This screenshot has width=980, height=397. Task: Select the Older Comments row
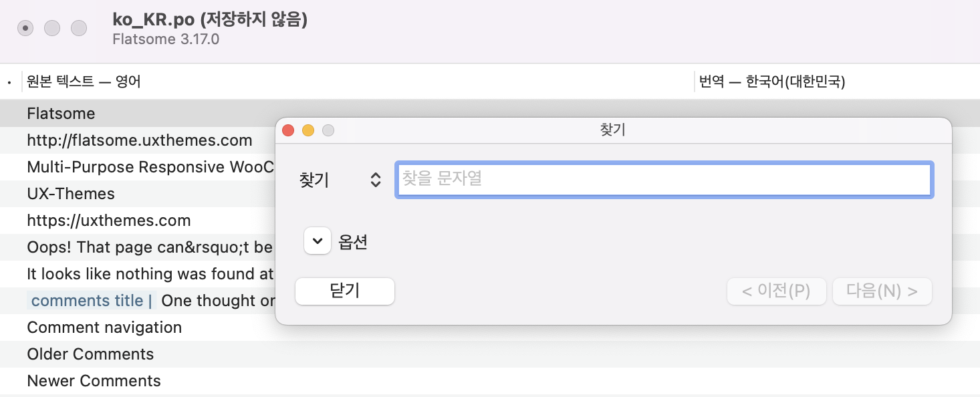(90, 354)
